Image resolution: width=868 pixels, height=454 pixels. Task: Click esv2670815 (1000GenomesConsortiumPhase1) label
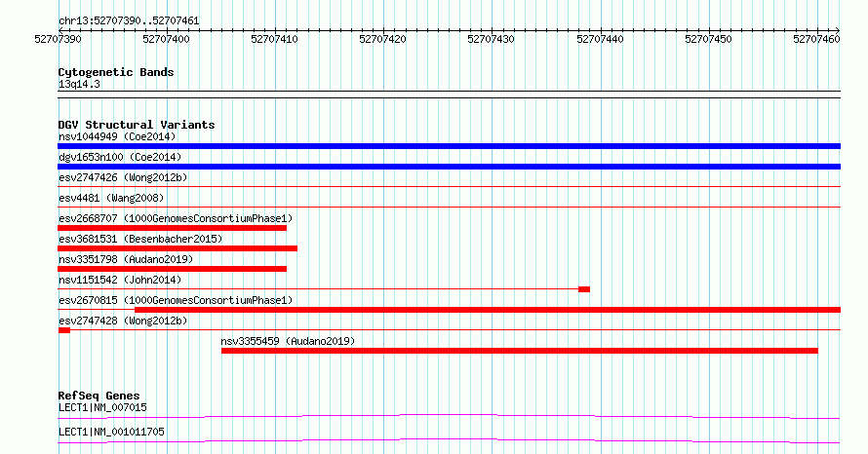176,300
